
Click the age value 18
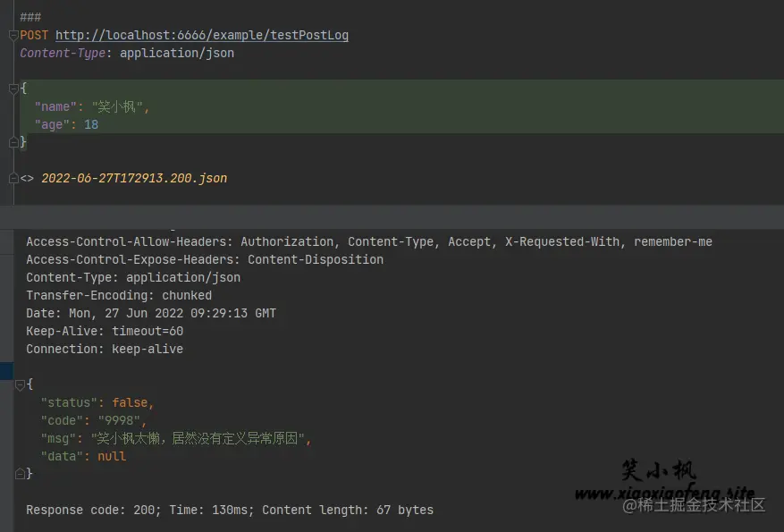coord(91,124)
